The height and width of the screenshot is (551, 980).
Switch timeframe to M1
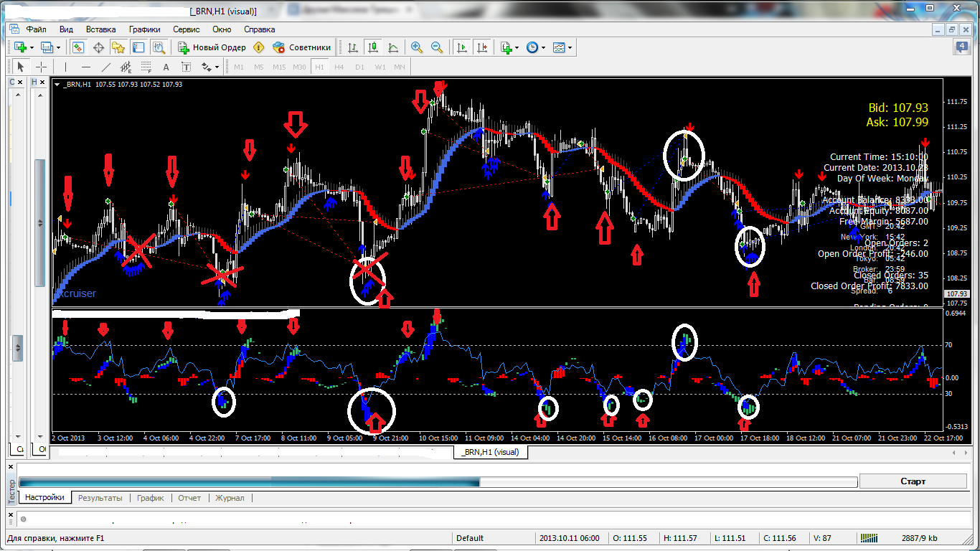(x=239, y=67)
